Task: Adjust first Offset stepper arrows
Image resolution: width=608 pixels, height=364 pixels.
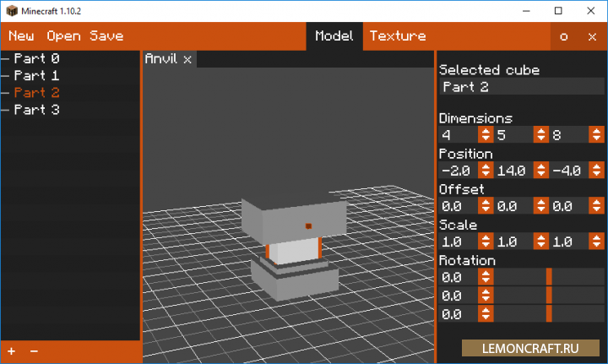Action: tap(486, 206)
